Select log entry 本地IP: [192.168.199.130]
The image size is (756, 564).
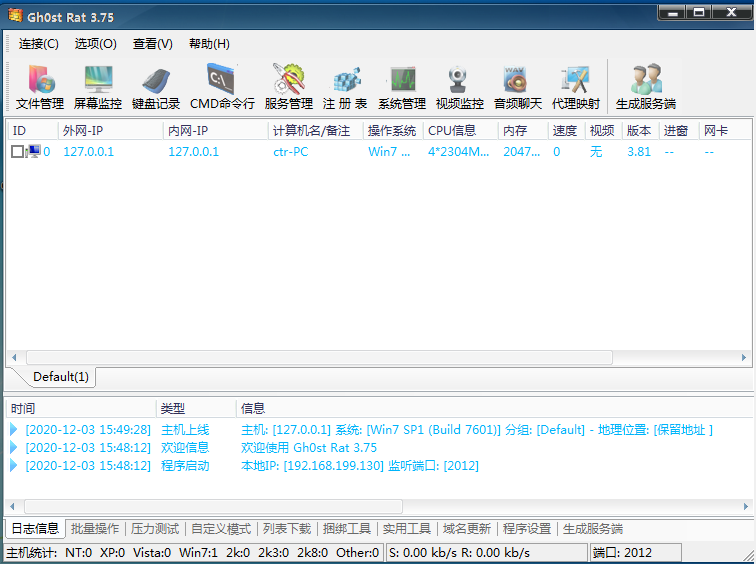360,465
